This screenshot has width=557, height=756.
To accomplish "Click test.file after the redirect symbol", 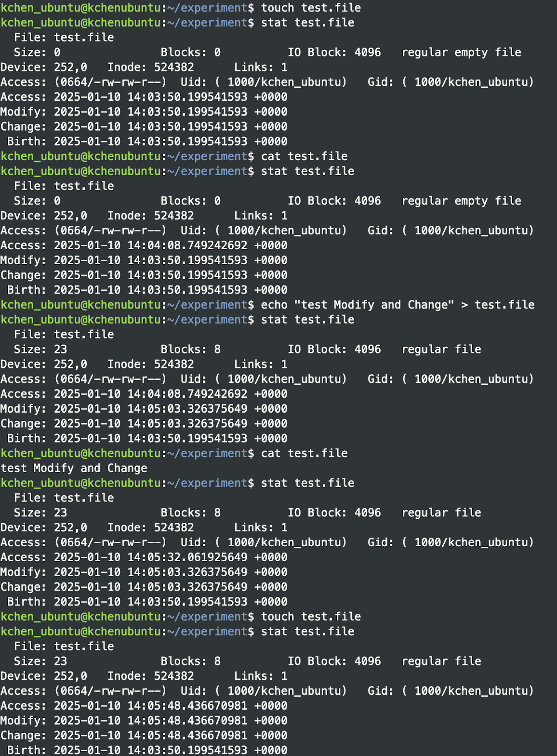I will (x=504, y=305).
